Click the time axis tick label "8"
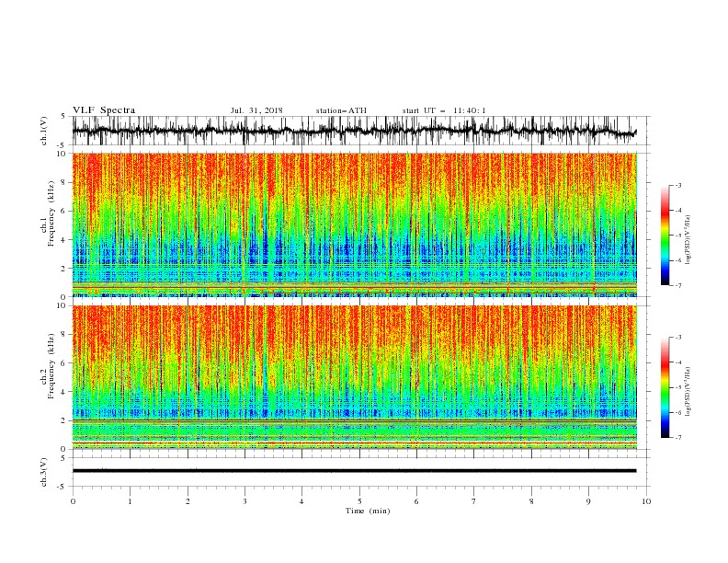 (531, 501)
